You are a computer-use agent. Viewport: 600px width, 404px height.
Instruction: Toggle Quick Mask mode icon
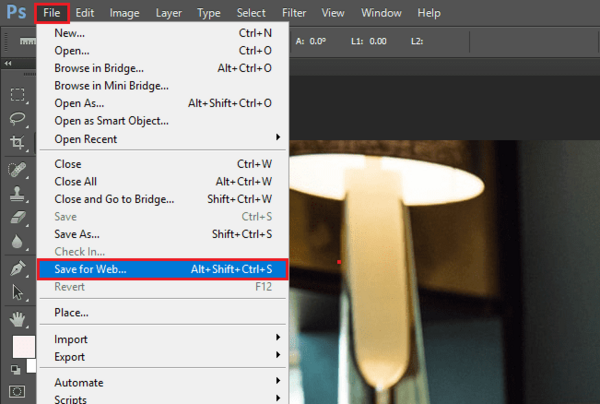coord(17,391)
